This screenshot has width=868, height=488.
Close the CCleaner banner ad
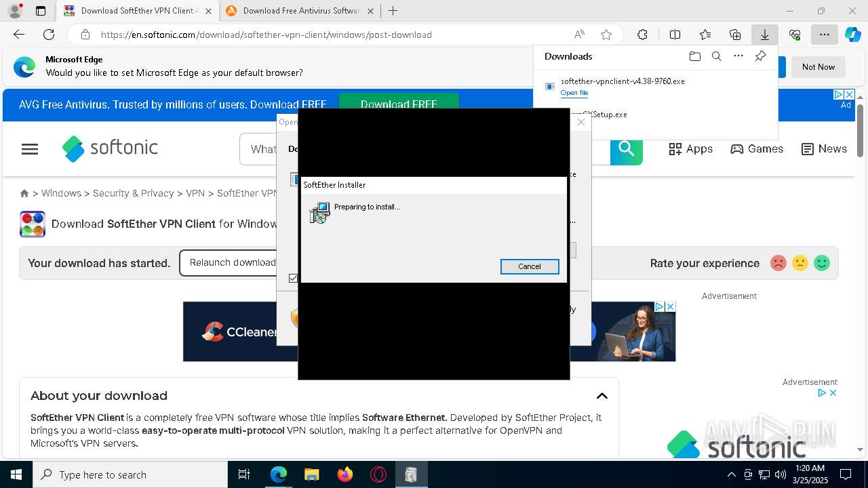[x=670, y=307]
